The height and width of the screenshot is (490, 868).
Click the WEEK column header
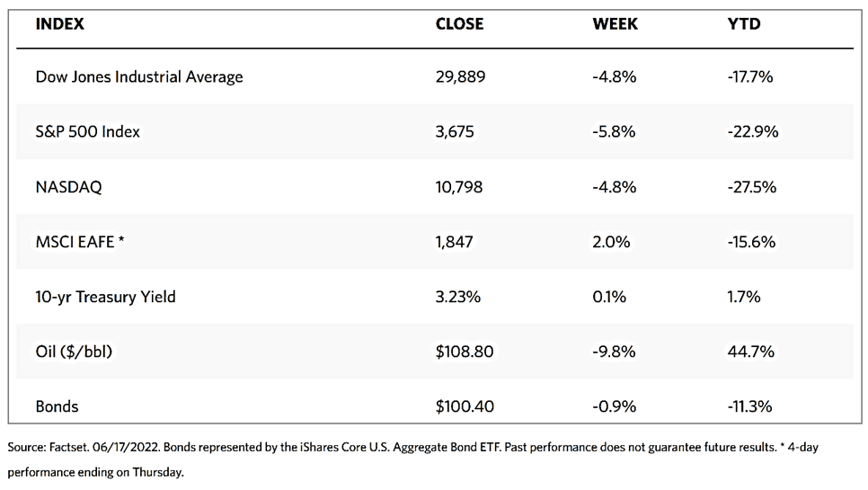coord(615,24)
